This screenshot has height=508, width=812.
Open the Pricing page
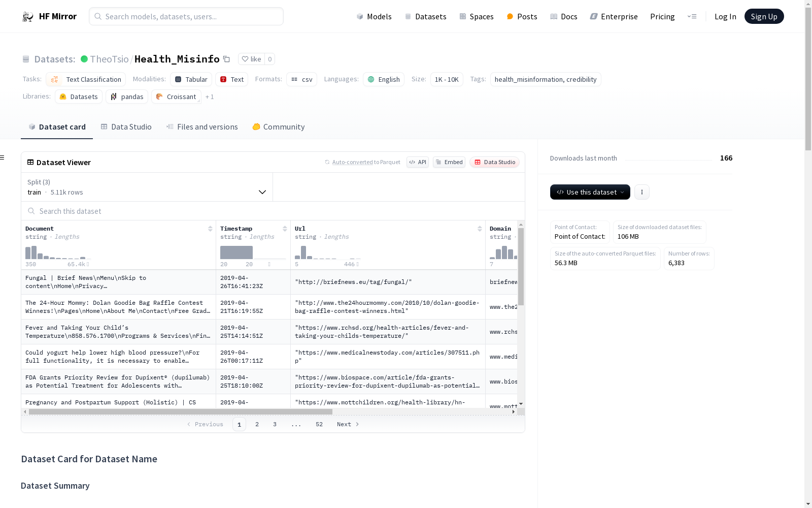point(662,16)
